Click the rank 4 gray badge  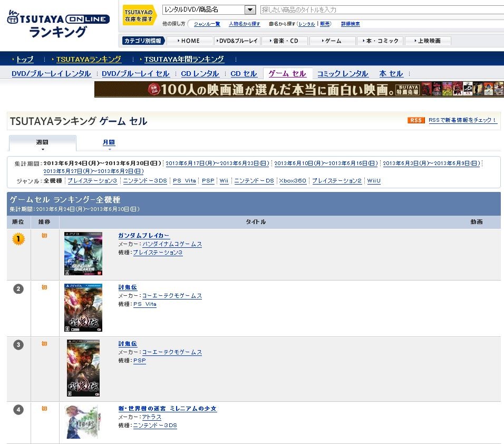(x=18, y=410)
